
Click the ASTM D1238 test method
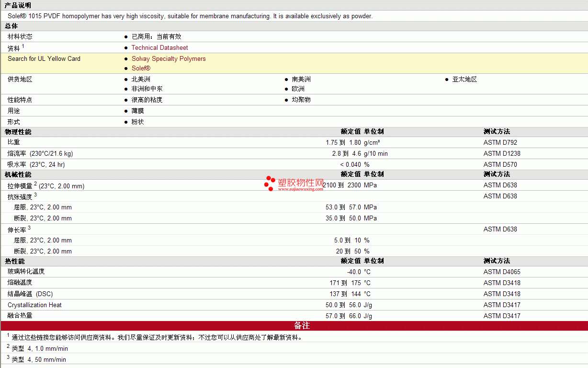[x=502, y=154]
